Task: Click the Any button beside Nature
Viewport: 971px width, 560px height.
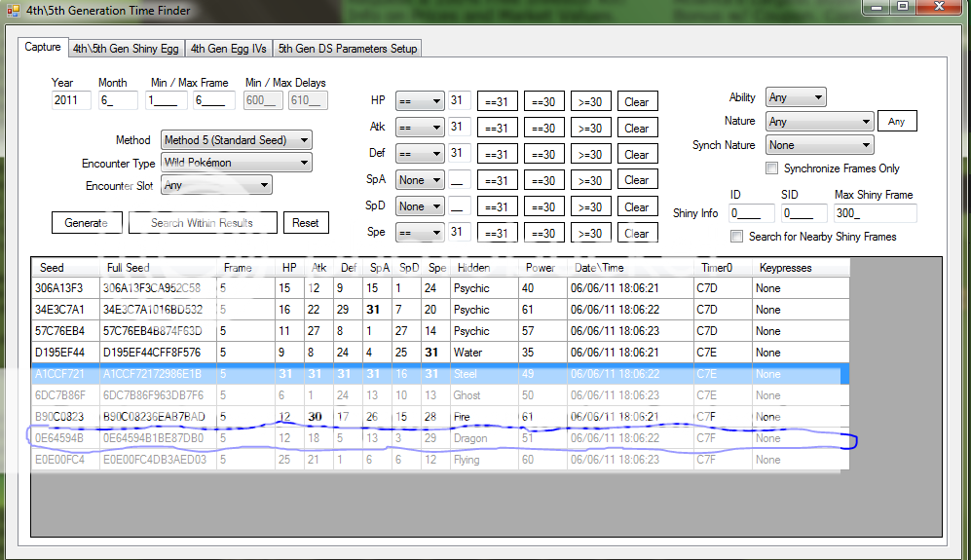Action: pyautogui.click(x=896, y=122)
